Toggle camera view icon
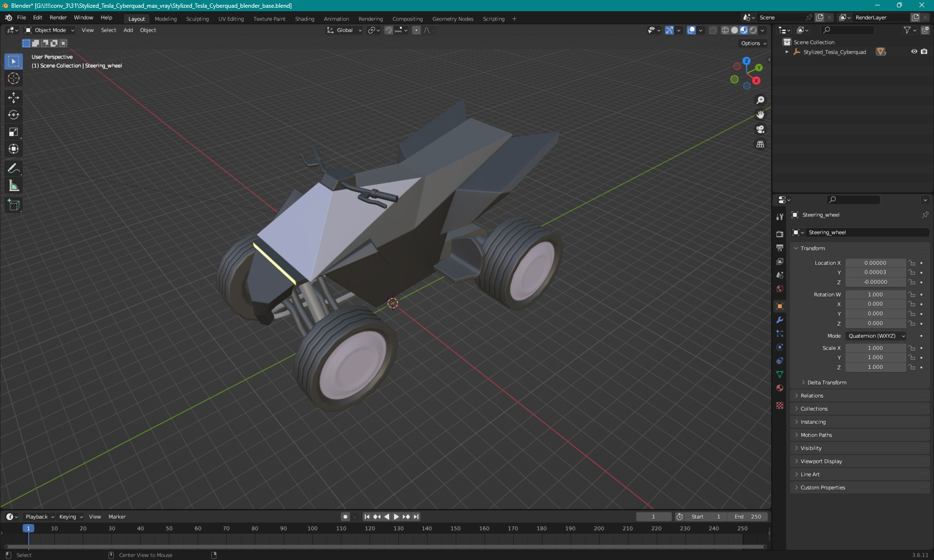Image resolution: width=934 pixels, height=560 pixels. pos(760,129)
